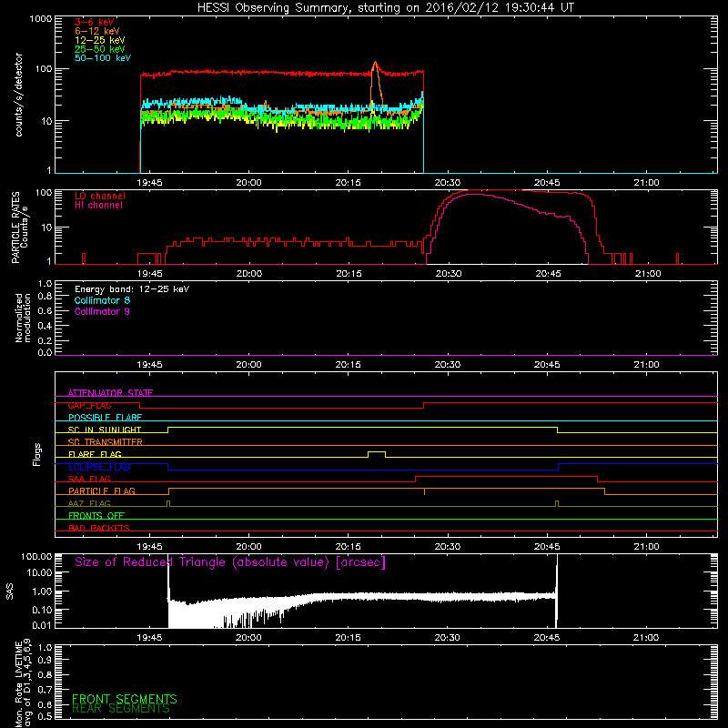Click the FLARE_FLAG label
The width and height of the screenshot is (728, 728).
(x=95, y=454)
